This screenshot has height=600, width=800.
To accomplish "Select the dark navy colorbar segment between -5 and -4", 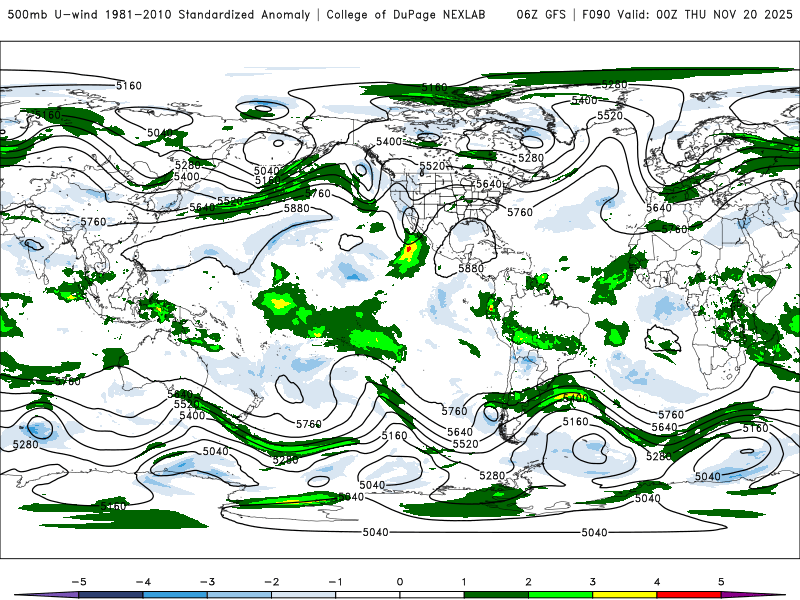I will (x=111, y=595).
